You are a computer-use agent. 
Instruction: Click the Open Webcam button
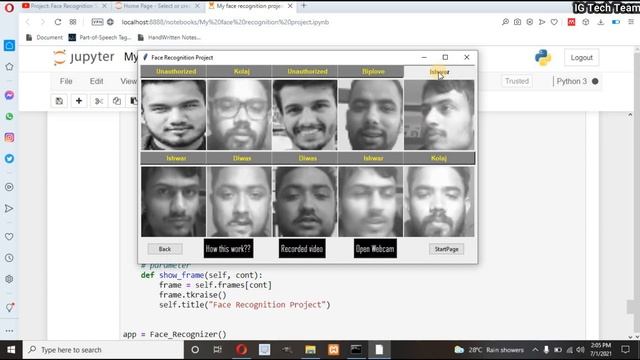click(x=375, y=249)
